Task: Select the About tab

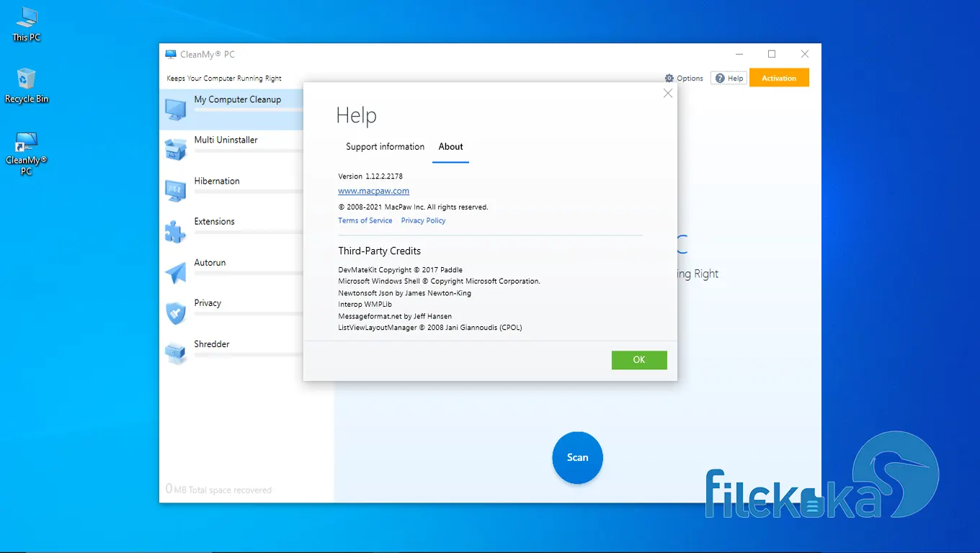Action: point(451,147)
